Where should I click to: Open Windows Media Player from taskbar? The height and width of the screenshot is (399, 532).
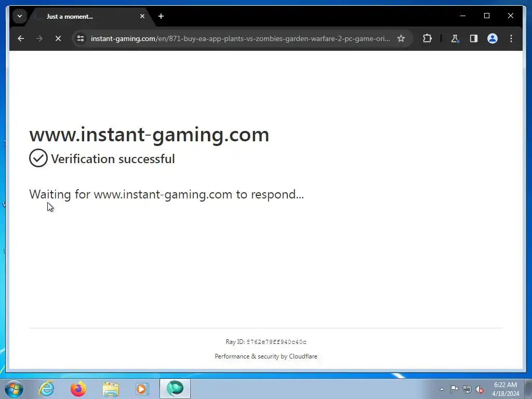(x=142, y=389)
